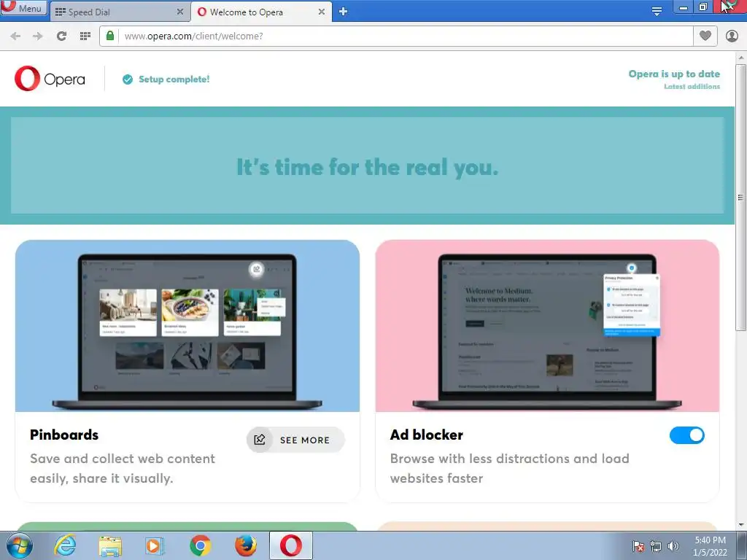
Task: Launch Windows Media Player from taskbar
Action: (154, 545)
